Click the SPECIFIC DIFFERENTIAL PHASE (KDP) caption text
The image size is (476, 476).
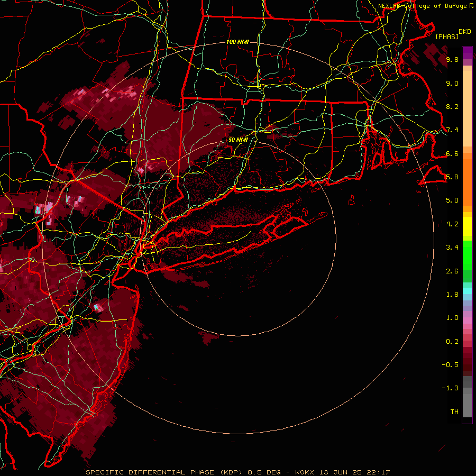(164, 472)
